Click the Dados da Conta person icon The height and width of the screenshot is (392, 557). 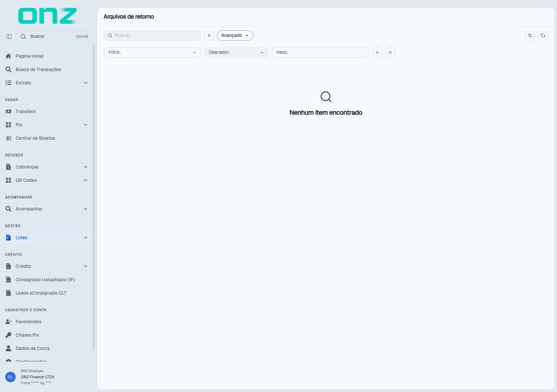point(8,348)
